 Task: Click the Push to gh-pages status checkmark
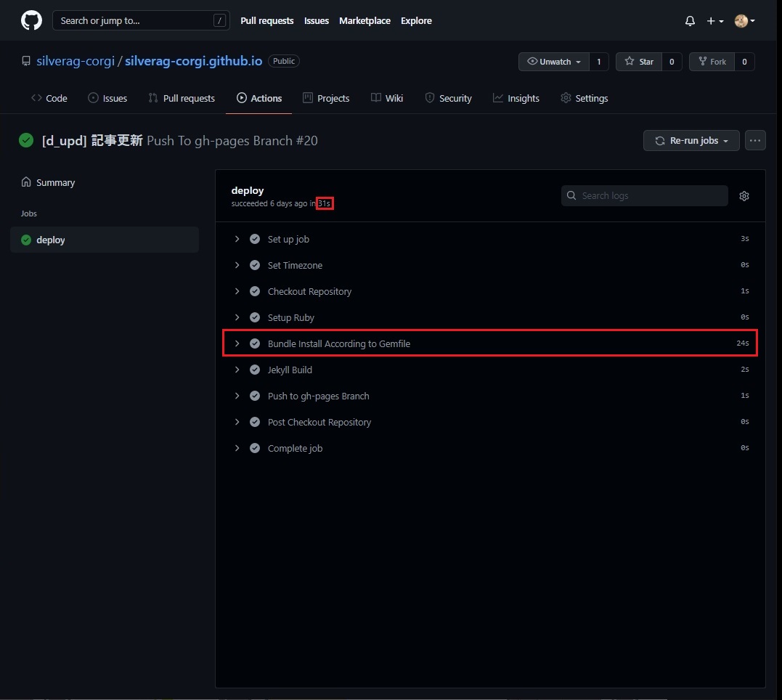tap(255, 396)
